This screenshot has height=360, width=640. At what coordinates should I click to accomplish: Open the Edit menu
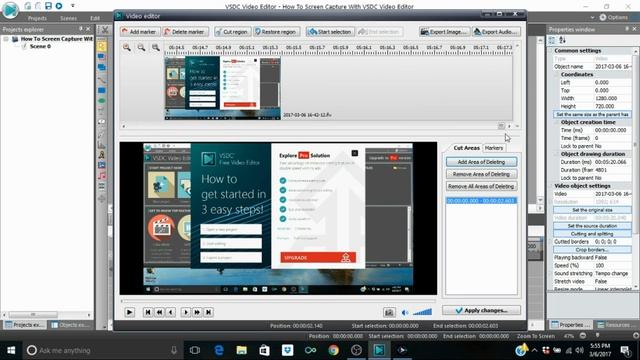[95, 18]
